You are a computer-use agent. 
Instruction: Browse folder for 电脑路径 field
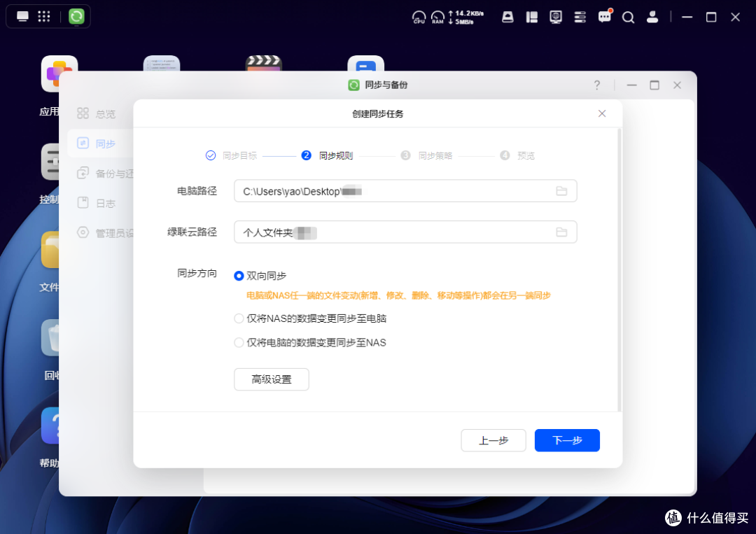(x=561, y=191)
